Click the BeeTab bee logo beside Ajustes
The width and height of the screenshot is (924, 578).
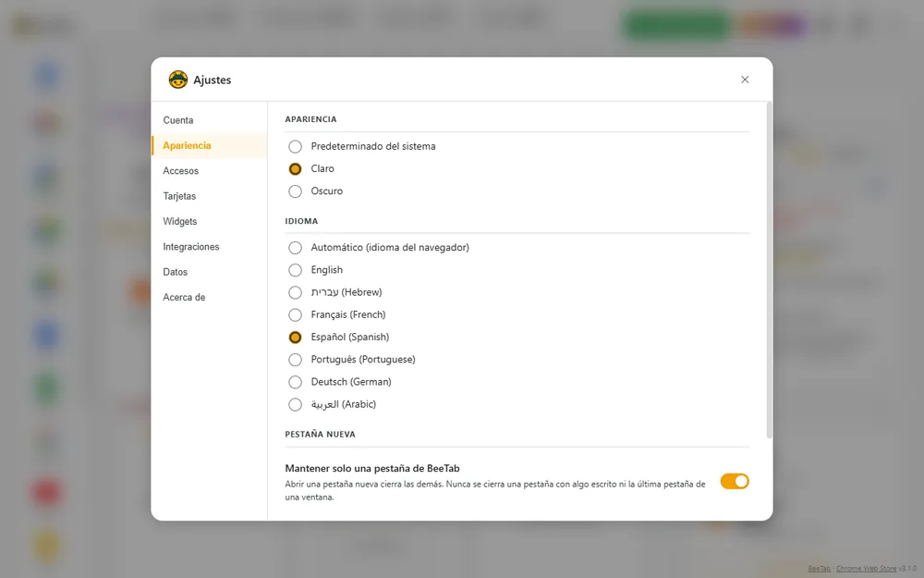pyautogui.click(x=178, y=80)
